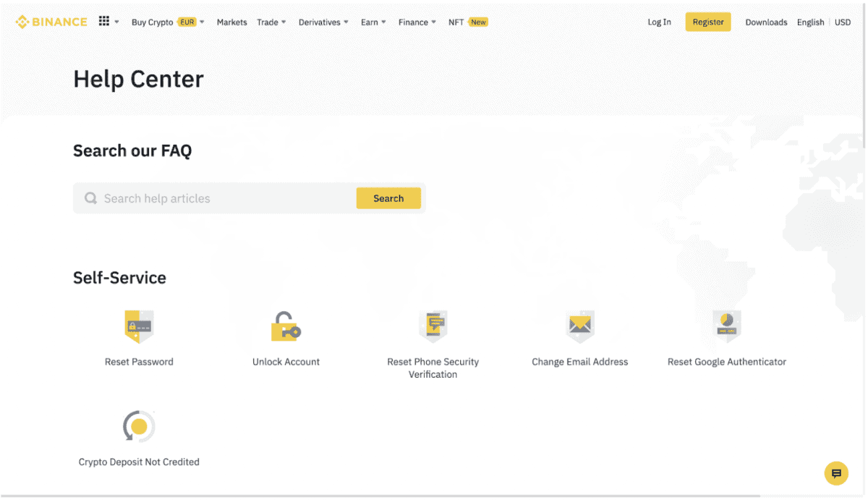868x500 pixels.
Task: Click the Binance logo
Action: (x=51, y=22)
